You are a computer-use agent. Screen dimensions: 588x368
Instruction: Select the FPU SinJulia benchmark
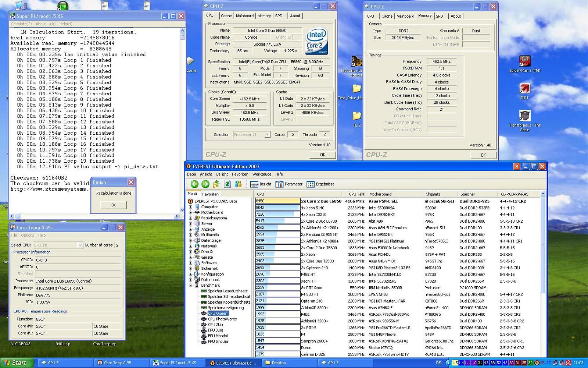pyautogui.click(x=218, y=342)
